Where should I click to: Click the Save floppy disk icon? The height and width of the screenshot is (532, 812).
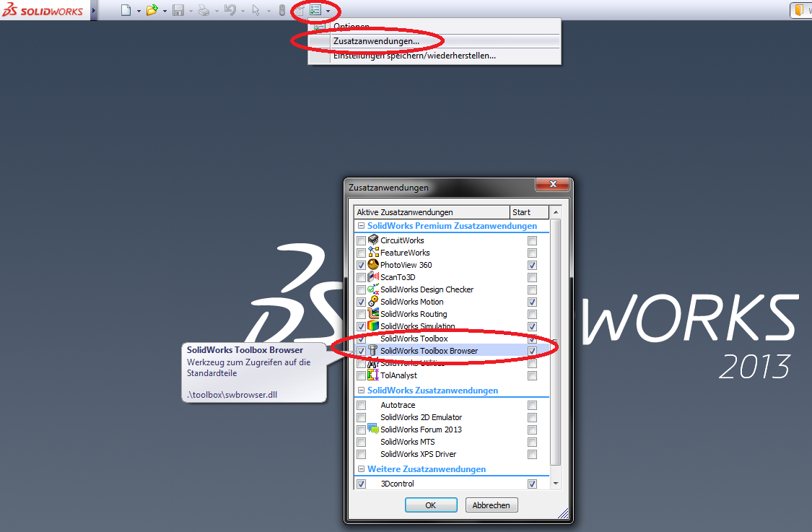pos(178,10)
